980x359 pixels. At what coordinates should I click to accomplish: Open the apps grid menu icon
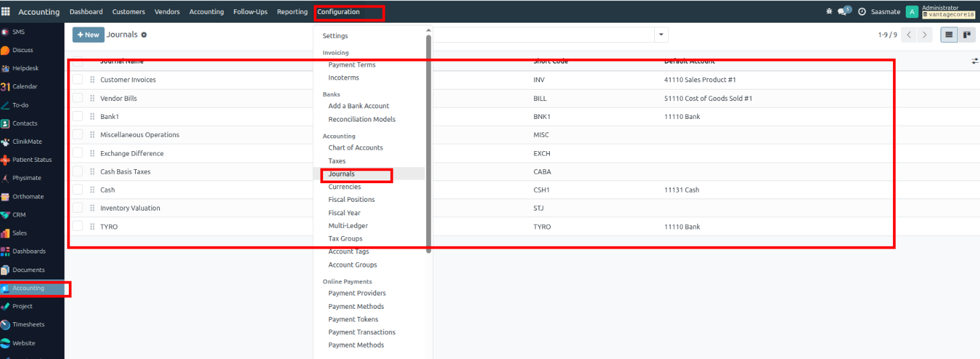6,11
